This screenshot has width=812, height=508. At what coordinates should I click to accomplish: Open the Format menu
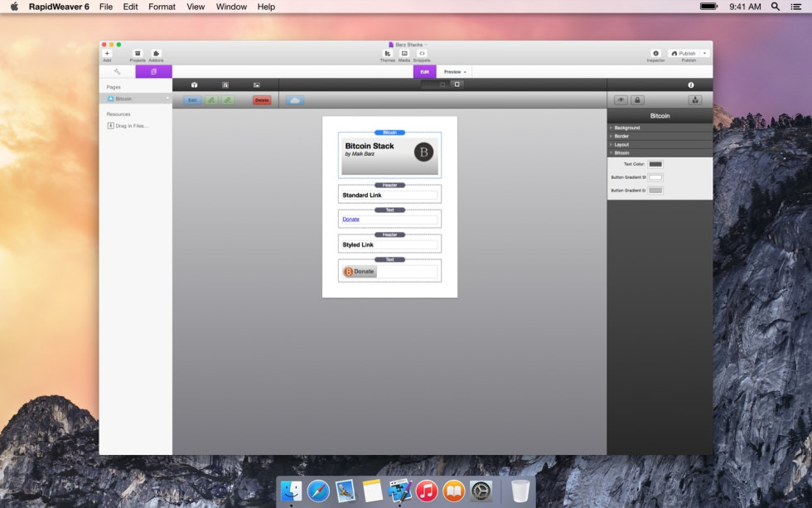tap(162, 7)
